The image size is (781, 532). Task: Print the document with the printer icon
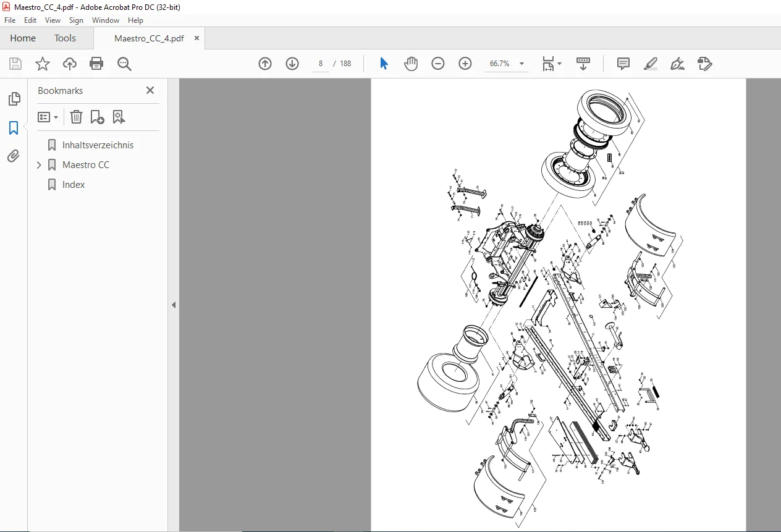point(96,64)
